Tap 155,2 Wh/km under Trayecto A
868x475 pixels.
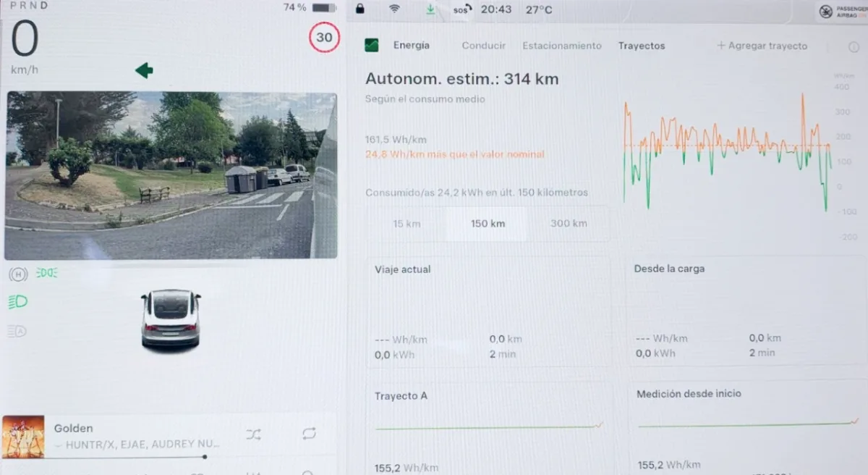click(406, 468)
